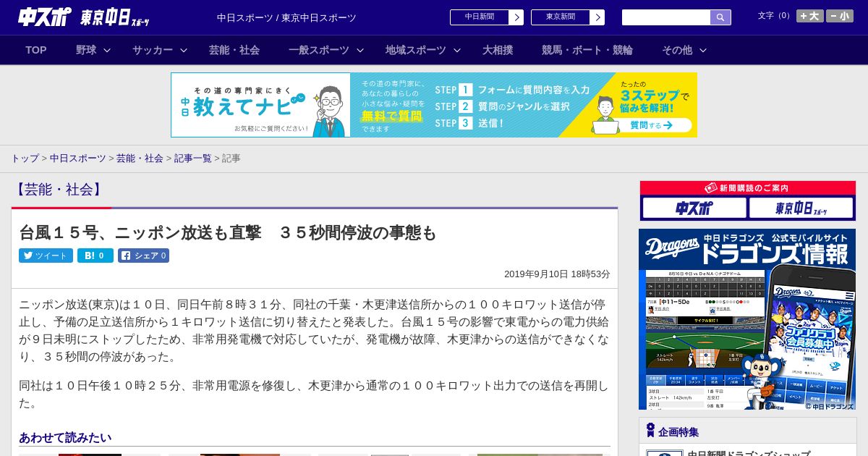The height and width of the screenshot is (456, 868).
Task: Go to トップ breadcrumb link
Action: click(25, 158)
